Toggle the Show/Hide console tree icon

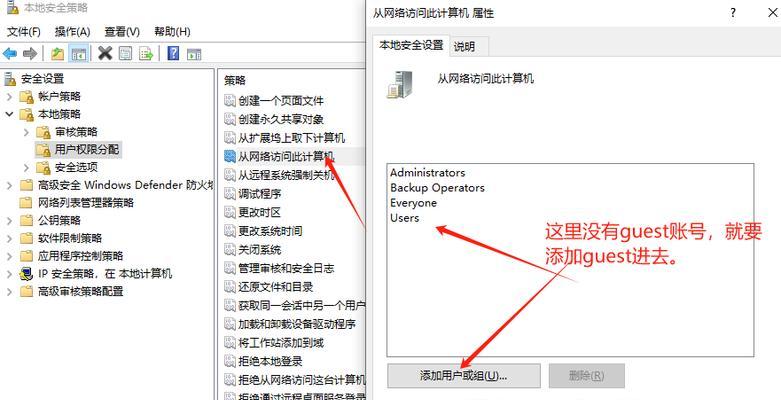click(x=78, y=53)
